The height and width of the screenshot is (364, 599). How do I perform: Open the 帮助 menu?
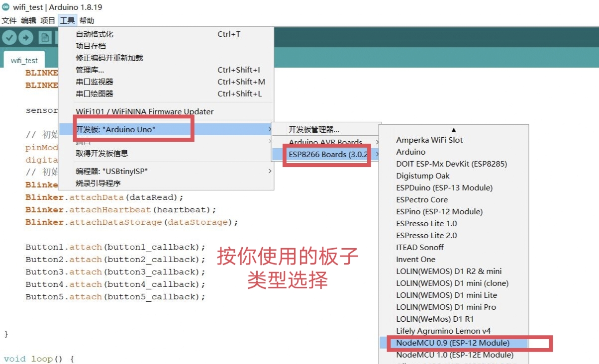(87, 20)
